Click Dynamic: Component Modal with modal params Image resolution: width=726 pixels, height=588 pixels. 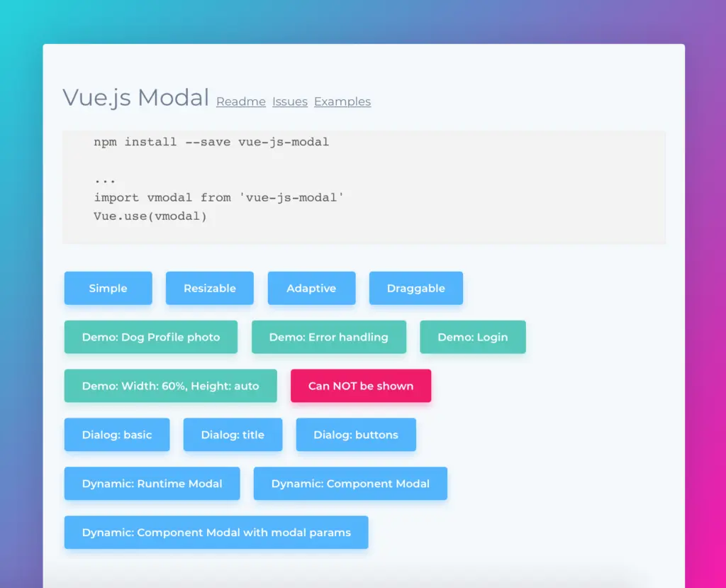pyautogui.click(x=216, y=532)
